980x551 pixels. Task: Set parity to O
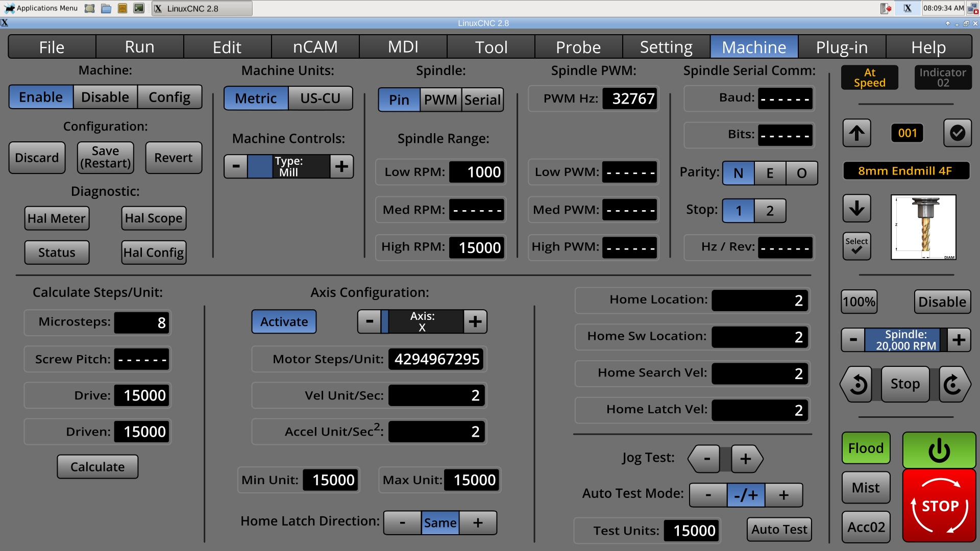click(x=802, y=173)
